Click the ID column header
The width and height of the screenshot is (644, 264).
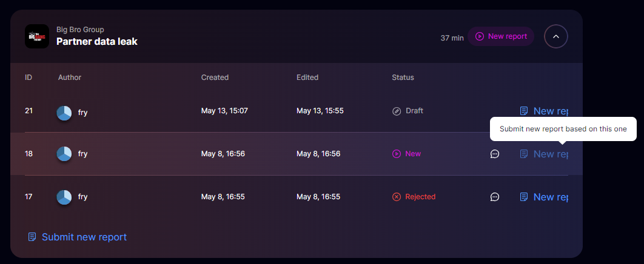(29, 78)
